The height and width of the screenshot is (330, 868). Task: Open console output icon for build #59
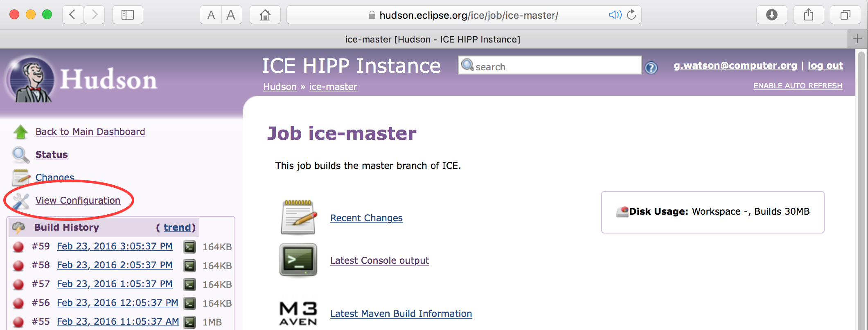189,247
